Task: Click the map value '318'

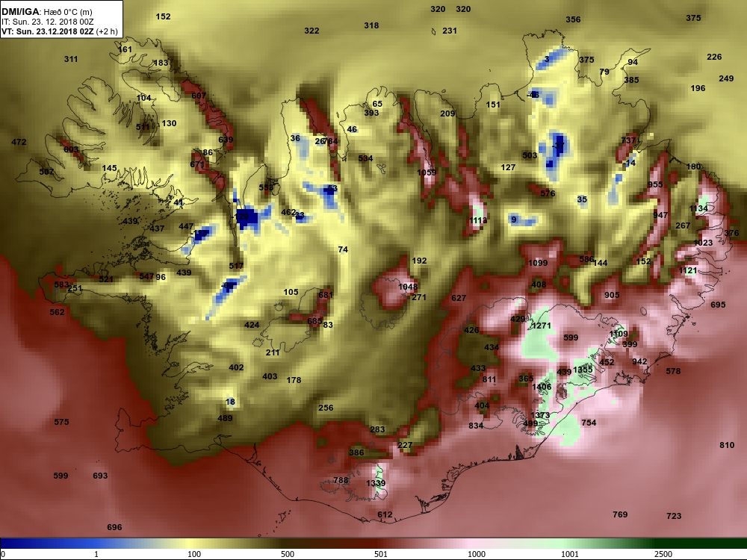Action: (x=371, y=25)
